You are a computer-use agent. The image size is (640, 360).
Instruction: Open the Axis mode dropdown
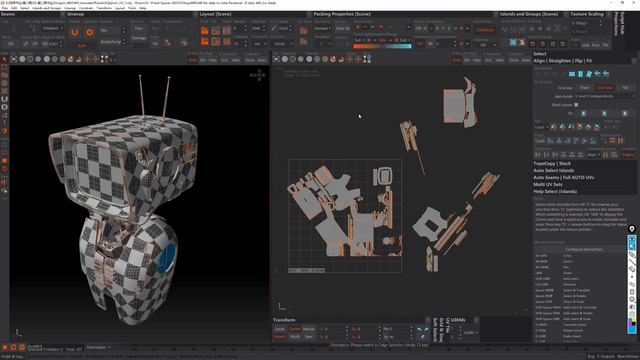[x=604, y=96]
